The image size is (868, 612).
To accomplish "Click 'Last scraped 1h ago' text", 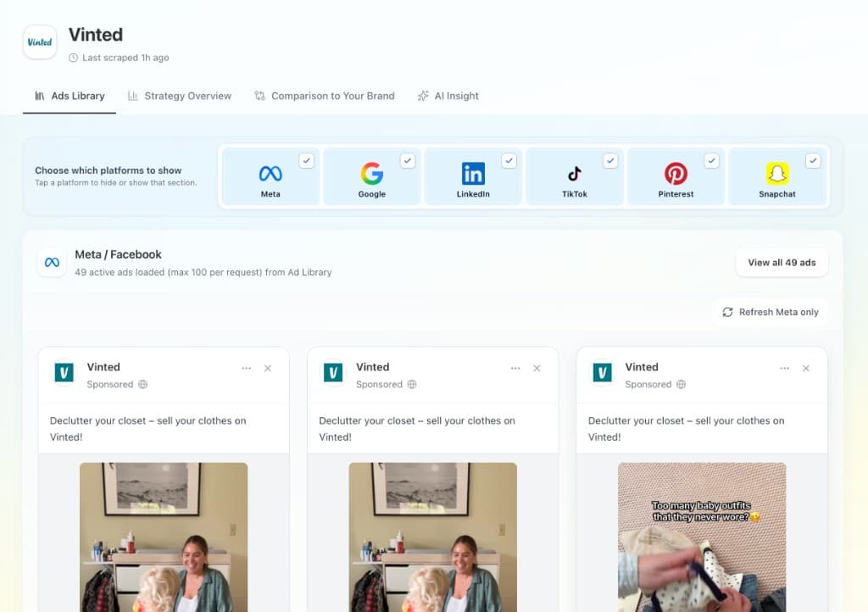I will [x=125, y=58].
